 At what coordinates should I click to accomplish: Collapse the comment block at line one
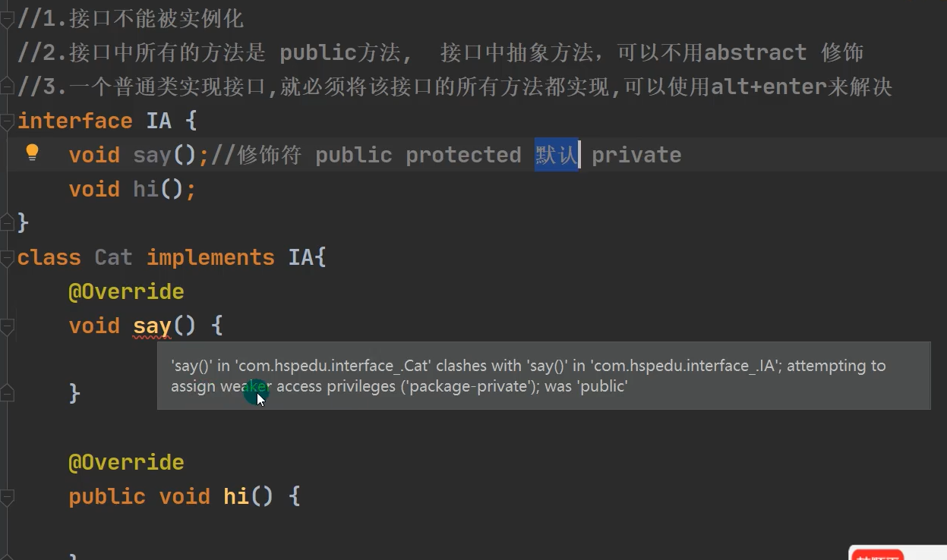[7, 18]
